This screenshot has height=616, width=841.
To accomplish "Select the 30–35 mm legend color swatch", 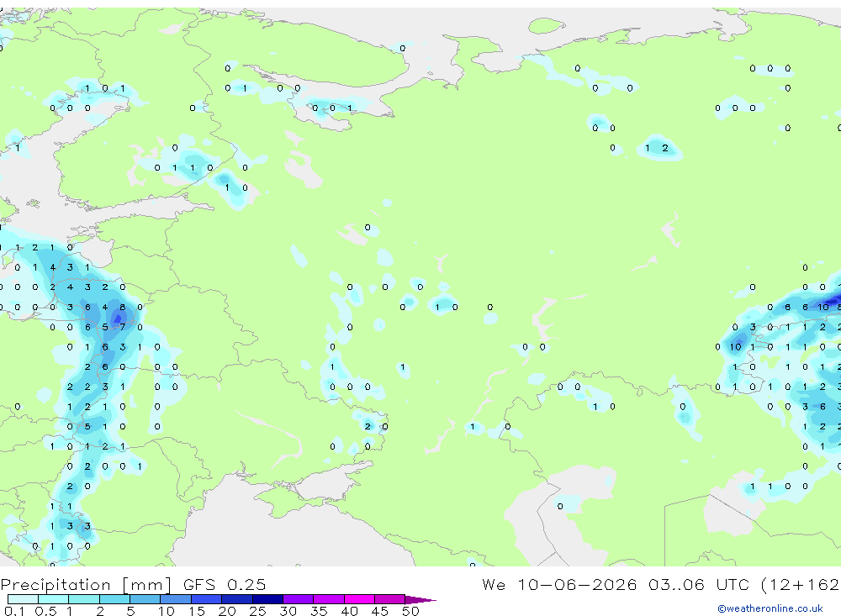I will tap(299, 599).
